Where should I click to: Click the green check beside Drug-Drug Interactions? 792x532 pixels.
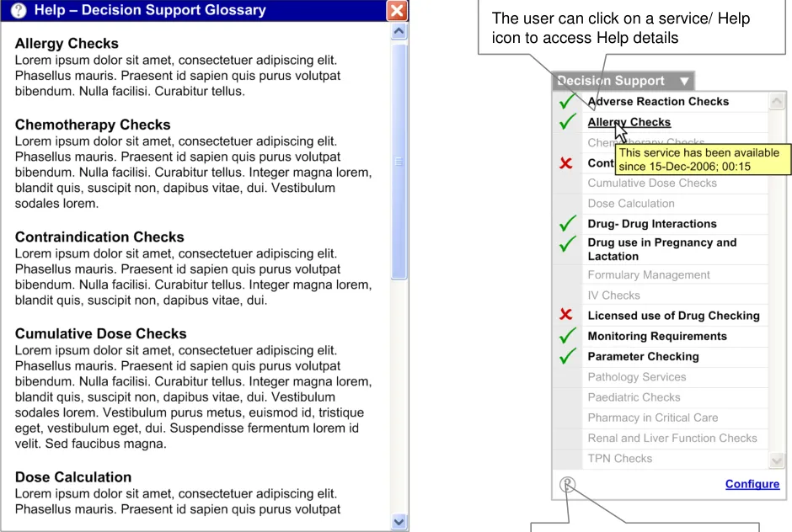(568, 224)
